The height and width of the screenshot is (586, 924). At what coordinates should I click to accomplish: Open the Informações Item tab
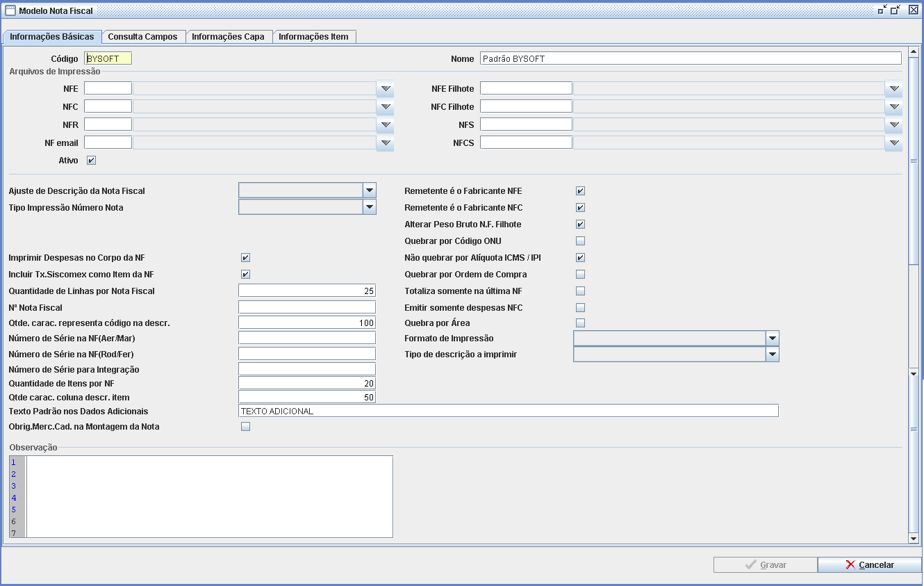tap(314, 37)
